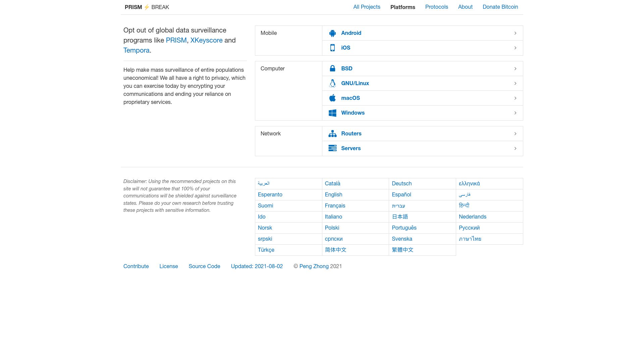Viewport: 644px width, 362px height.
Task: Switch language to Deutsch
Action: coord(401,184)
